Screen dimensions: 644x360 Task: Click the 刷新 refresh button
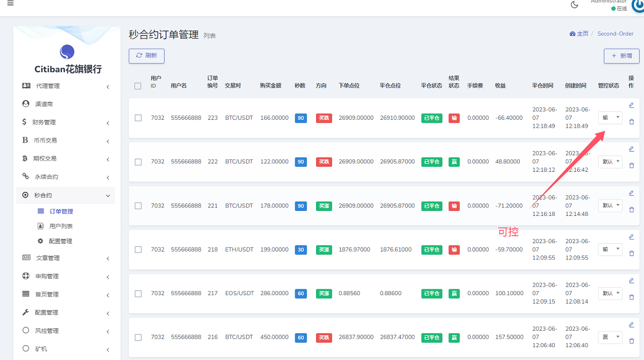pos(147,56)
